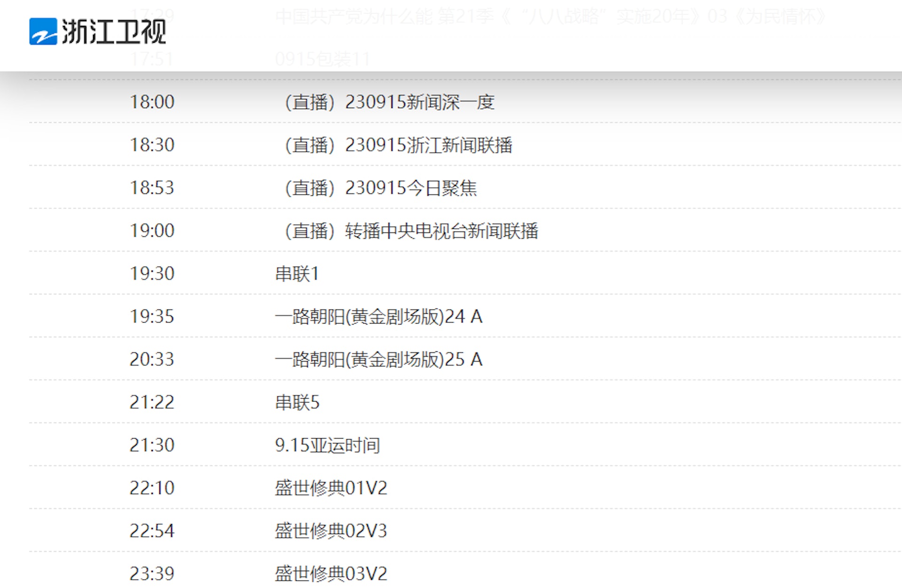
Task: Click the faded 0915包装11 entry
Action: click(322, 59)
